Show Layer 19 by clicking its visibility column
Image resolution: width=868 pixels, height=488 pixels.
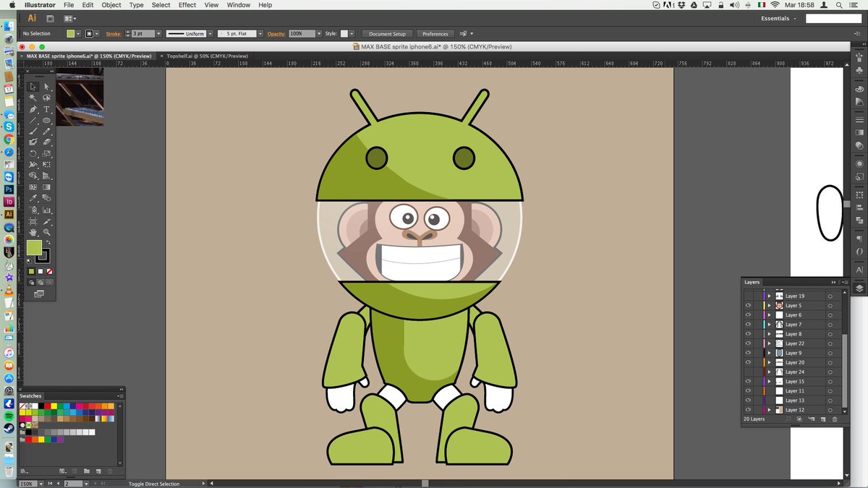(749, 296)
